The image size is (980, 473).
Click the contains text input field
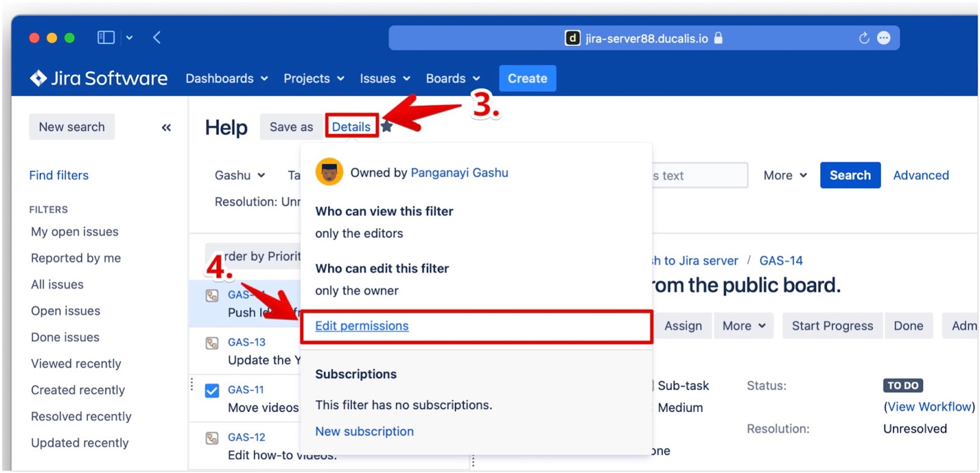pos(699,175)
